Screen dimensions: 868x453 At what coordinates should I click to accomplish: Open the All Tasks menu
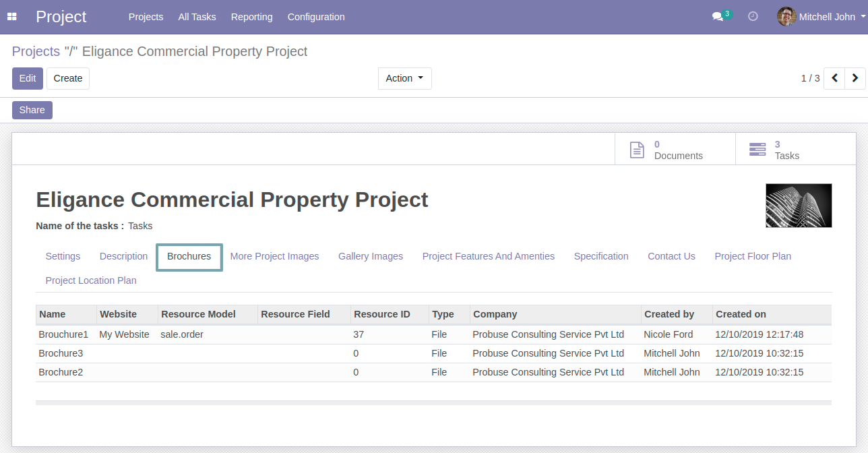(197, 17)
